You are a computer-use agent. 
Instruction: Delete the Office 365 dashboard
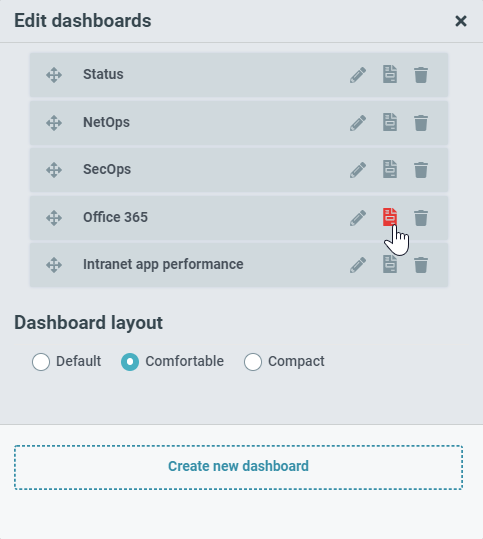pos(421,218)
